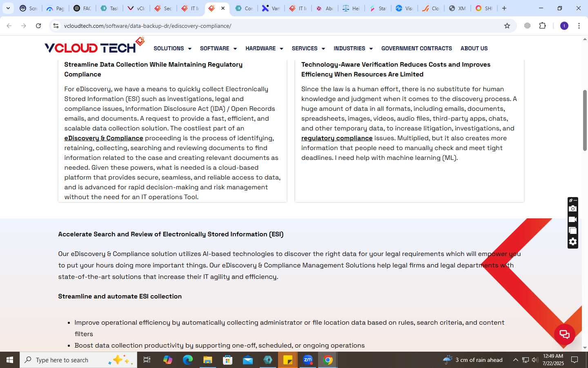Switch to the 'Visu' browser tab

pyautogui.click(x=404, y=8)
